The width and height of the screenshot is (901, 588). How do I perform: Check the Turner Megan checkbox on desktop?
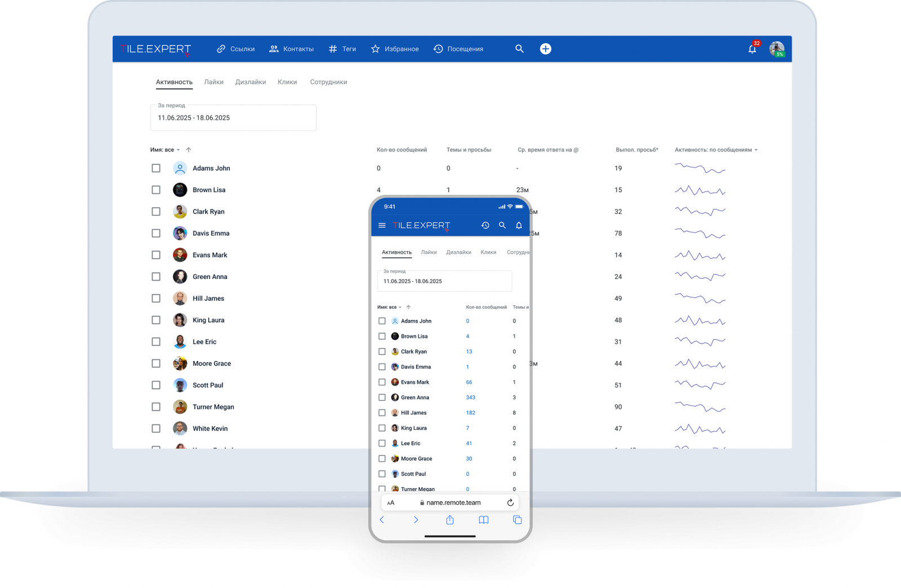pyautogui.click(x=156, y=407)
